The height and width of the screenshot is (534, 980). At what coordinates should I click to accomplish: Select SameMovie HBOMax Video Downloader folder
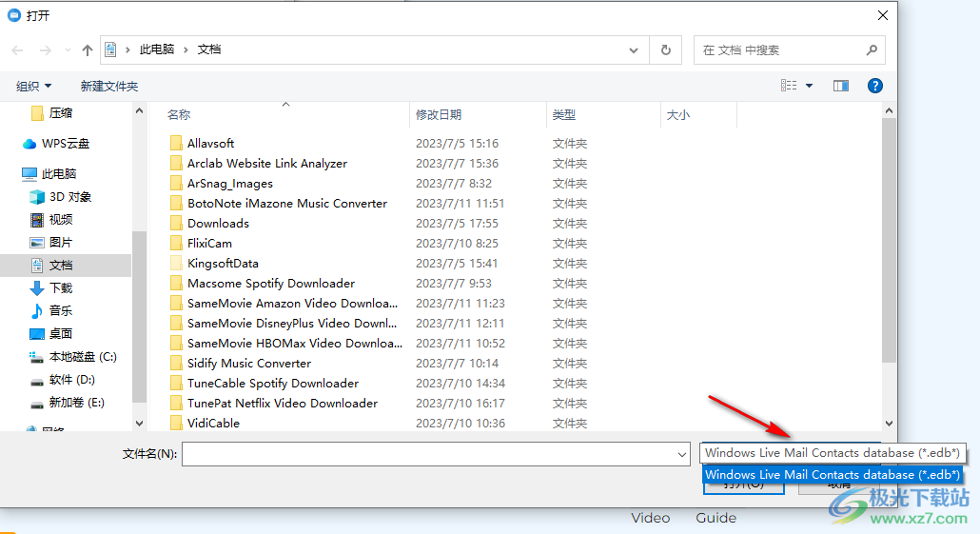coord(294,344)
